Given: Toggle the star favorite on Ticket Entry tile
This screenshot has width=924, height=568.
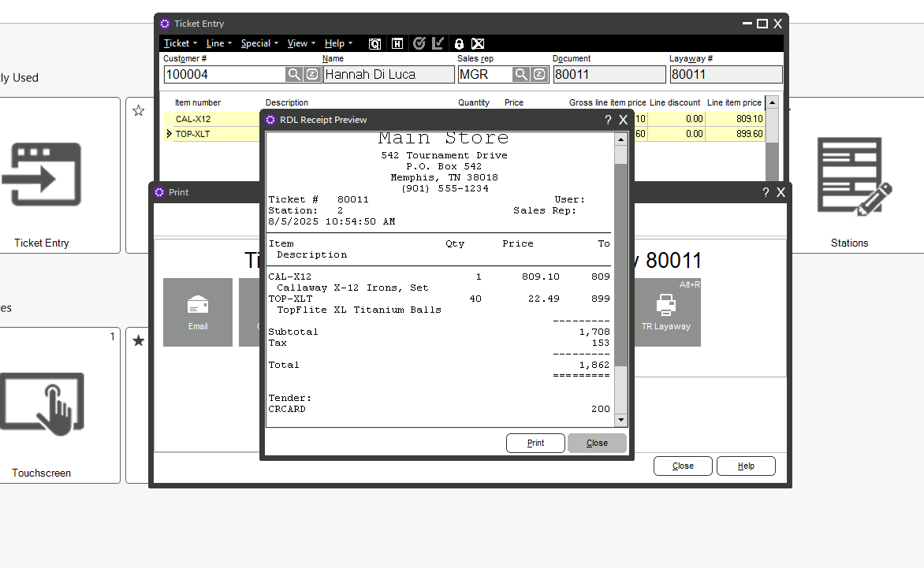Looking at the screenshot, I should click(139, 111).
